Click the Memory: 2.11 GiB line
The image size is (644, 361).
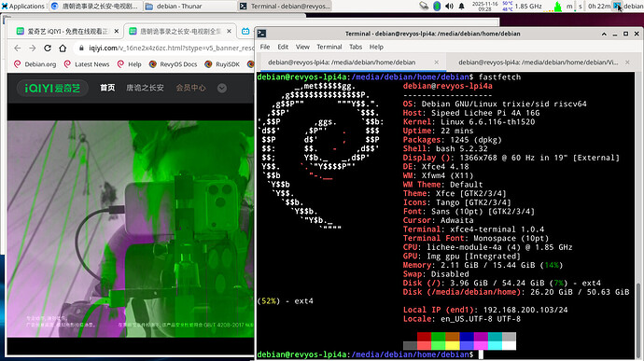click(483, 265)
